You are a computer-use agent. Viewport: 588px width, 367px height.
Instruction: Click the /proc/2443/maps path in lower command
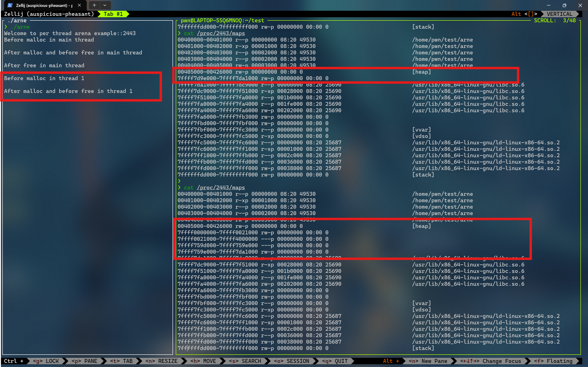221,188
